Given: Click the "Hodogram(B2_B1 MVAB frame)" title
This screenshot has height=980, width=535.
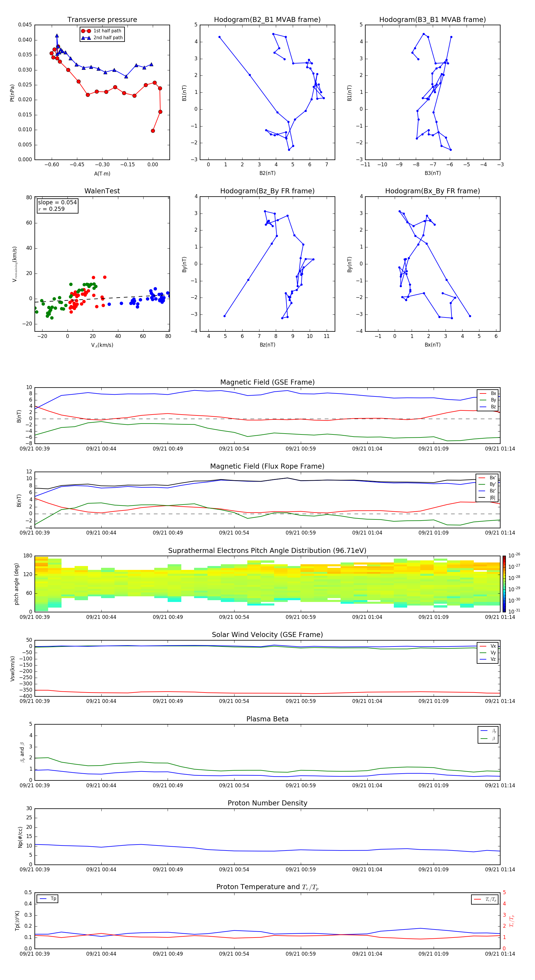Looking at the screenshot, I should [267, 20].
